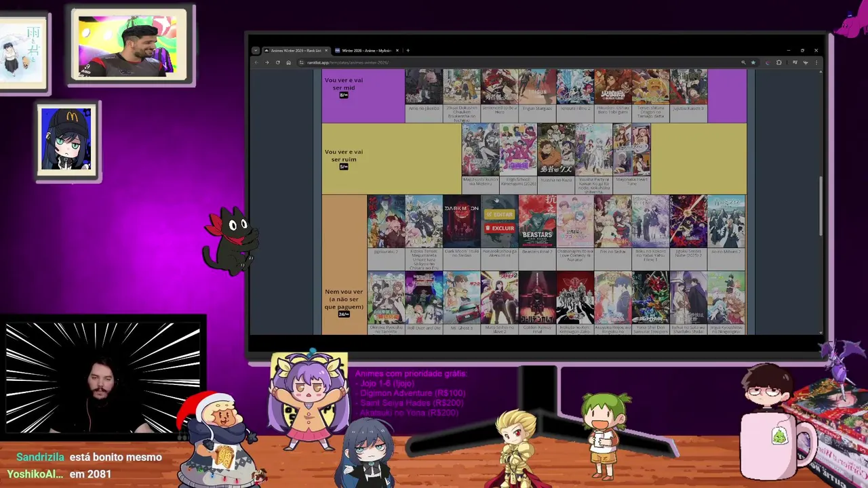This screenshot has height=488, width=868.
Task: Select the Jigokuraku 2 thumbnail
Action: click(386, 221)
